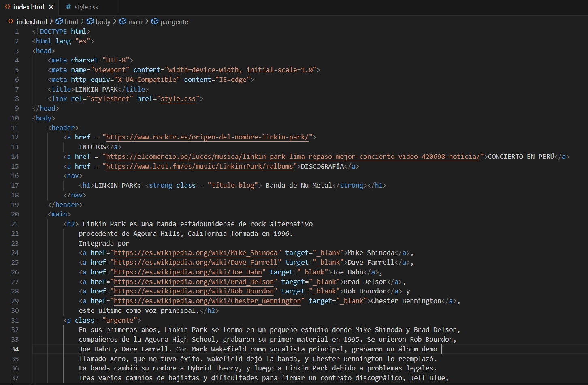Click the Joe_Hahn Wikipedia URL
The width and height of the screenshot is (588, 385).
(188, 272)
